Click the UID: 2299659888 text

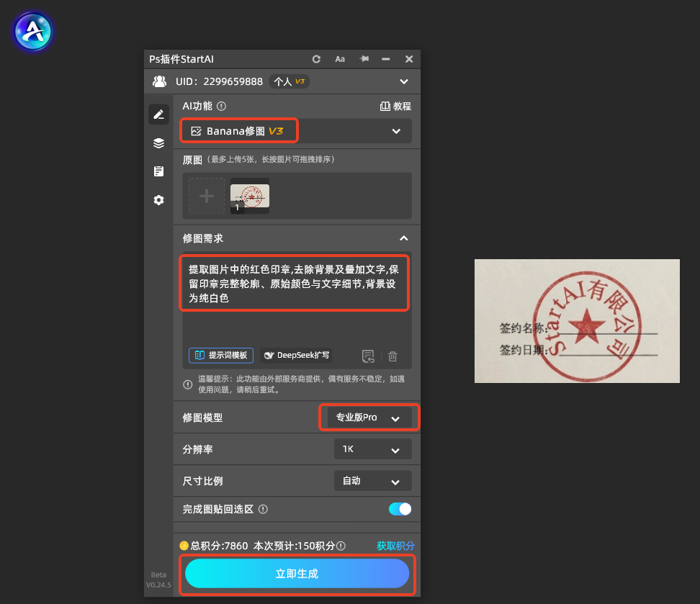tap(219, 81)
